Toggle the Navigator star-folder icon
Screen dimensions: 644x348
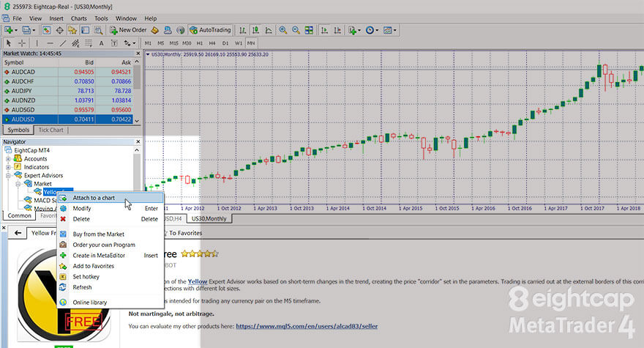click(x=72, y=30)
